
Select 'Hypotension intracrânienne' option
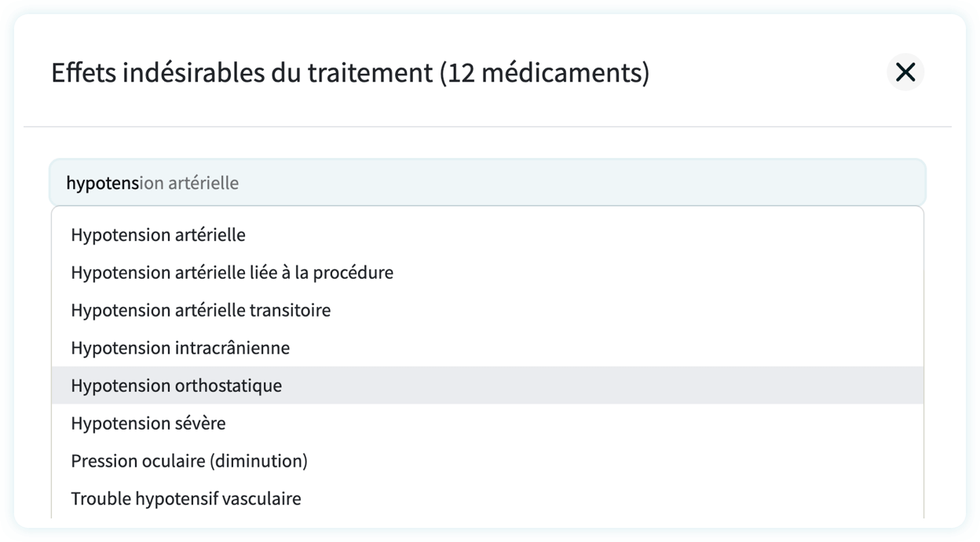pyautogui.click(x=180, y=348)
